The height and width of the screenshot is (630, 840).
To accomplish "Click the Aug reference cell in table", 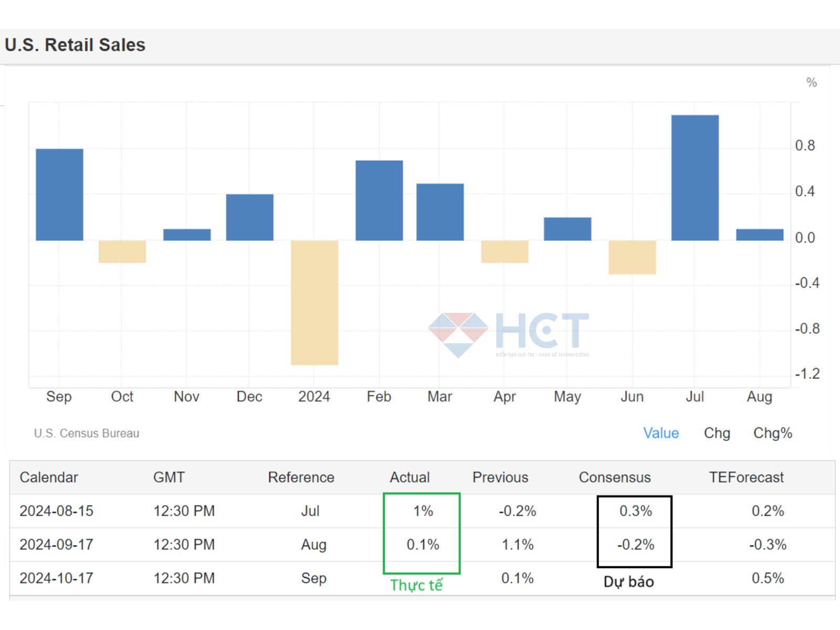I will coord(314,545).
